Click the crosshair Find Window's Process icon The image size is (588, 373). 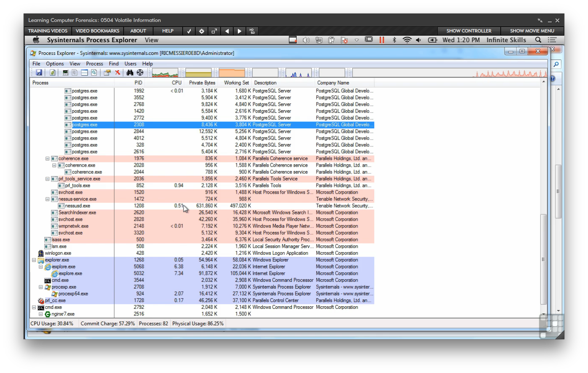140,73
